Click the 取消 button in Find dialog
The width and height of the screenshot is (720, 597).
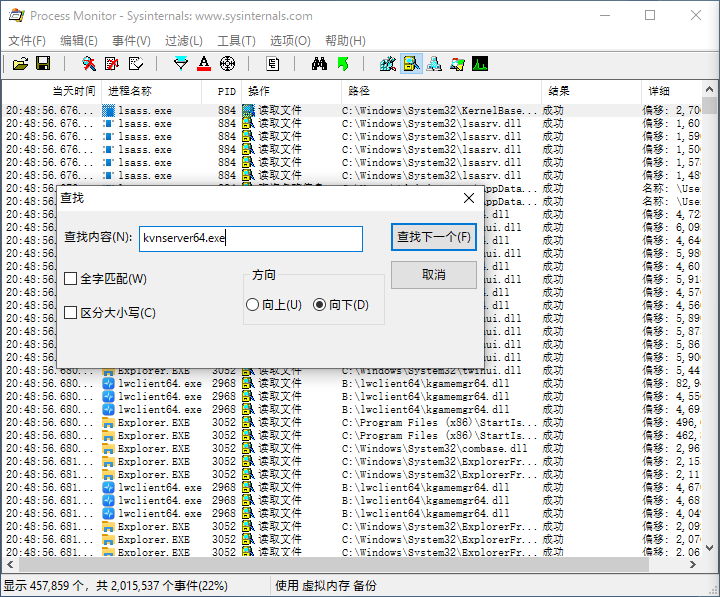point(434,275)
